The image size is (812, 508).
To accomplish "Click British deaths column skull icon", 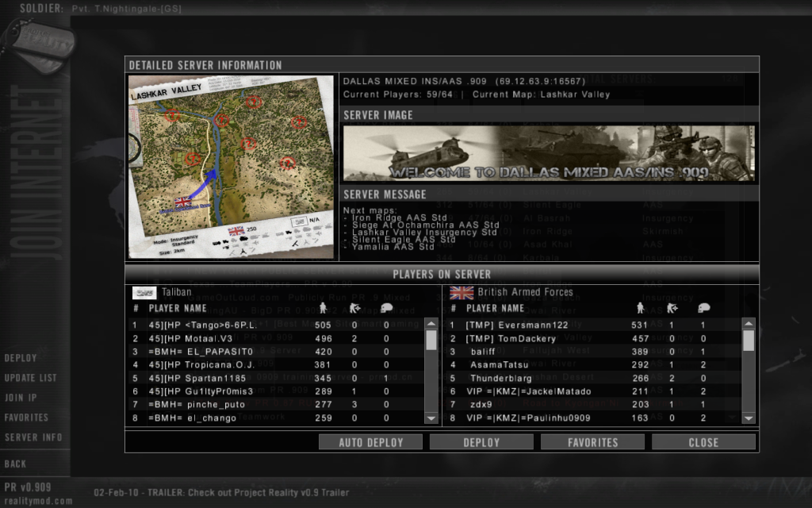I will tap(703, 308).
